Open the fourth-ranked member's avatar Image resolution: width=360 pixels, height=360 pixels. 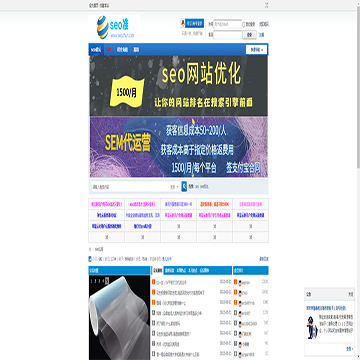click(240, 313)
